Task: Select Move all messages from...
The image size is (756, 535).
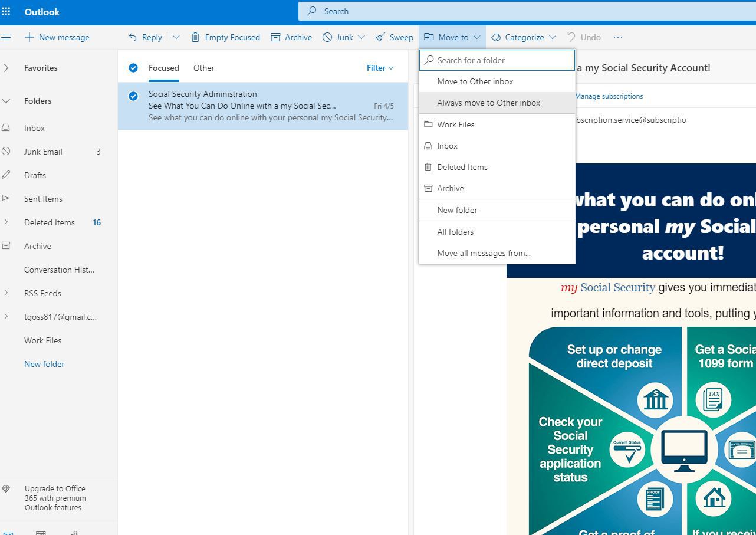Action: 497,253
